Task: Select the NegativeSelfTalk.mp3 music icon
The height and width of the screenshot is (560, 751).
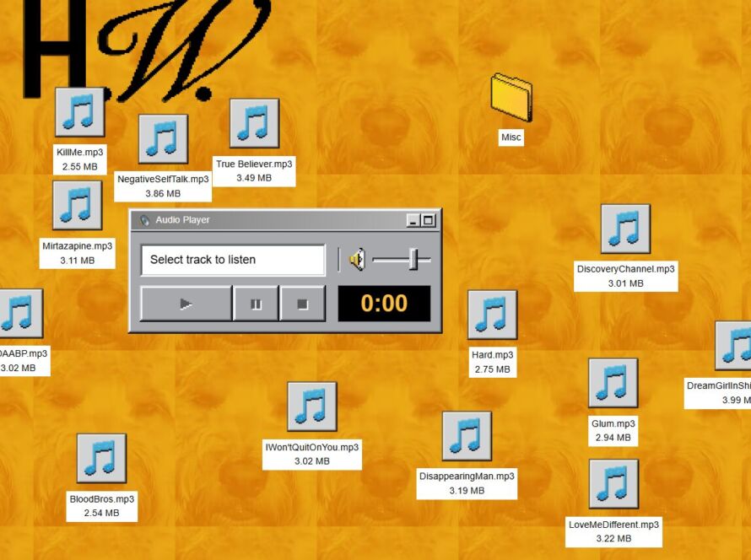Action: click(163, 139)
